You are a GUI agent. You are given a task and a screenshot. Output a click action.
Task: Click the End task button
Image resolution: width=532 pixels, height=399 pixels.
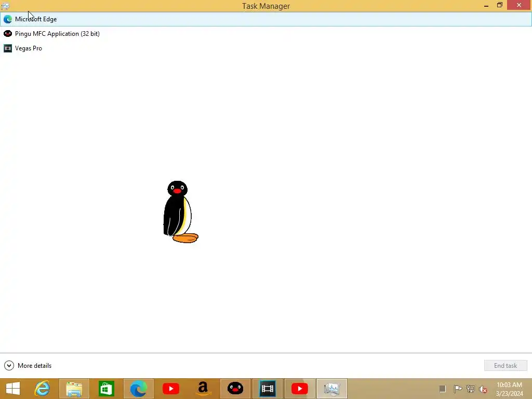point(505,365)
